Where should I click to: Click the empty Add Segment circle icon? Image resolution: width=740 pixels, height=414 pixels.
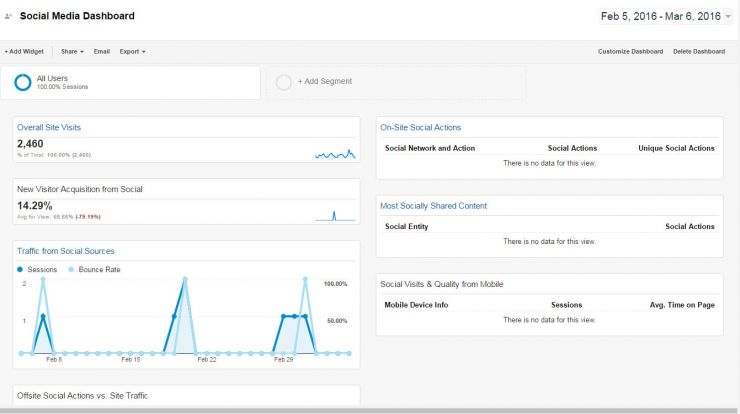click(x=284, y=82)
